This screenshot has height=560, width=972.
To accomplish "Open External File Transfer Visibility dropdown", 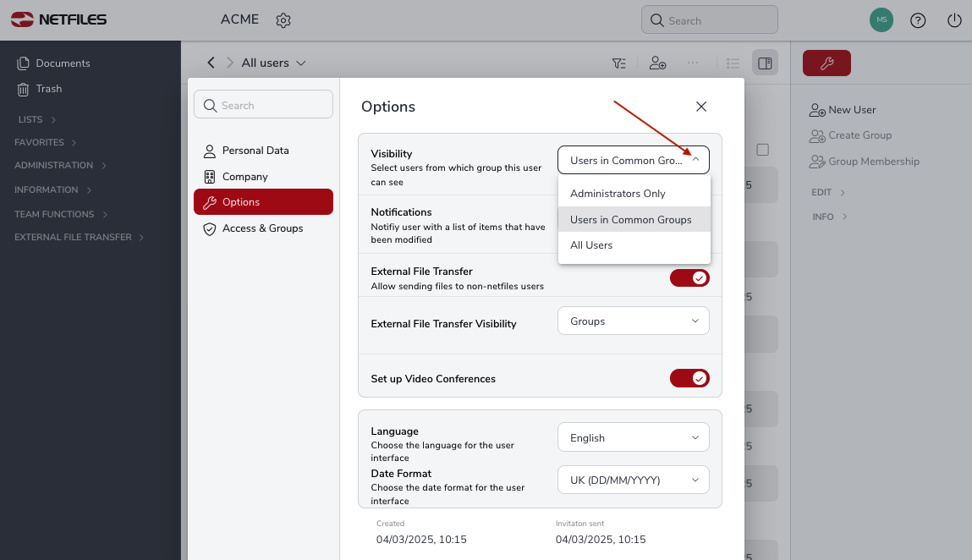I will point(634,321).
